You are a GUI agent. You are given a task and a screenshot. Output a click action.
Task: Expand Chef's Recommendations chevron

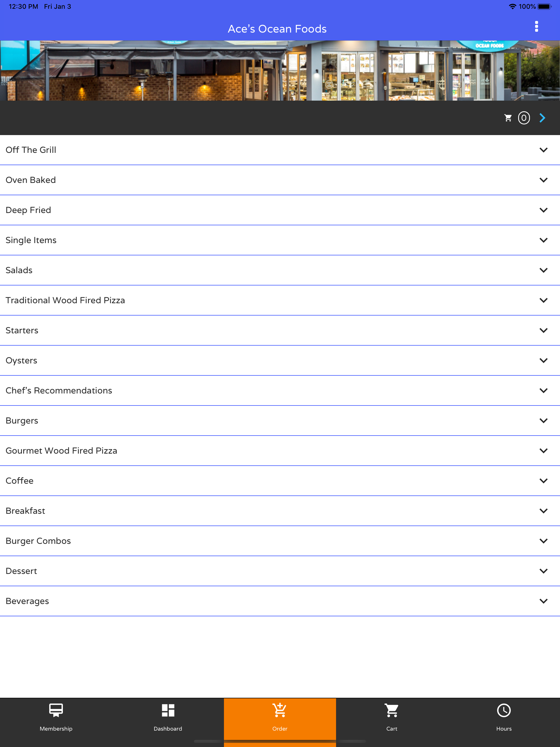click(x=543, y=390)
